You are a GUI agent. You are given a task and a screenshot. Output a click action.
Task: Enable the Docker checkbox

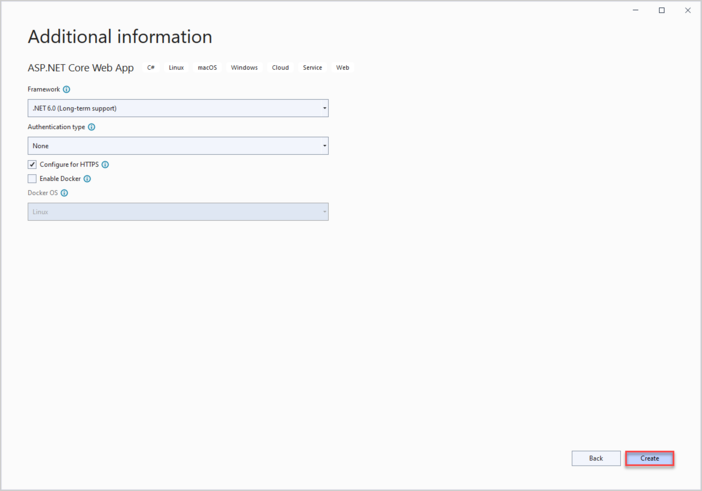(x=32, y=179)
